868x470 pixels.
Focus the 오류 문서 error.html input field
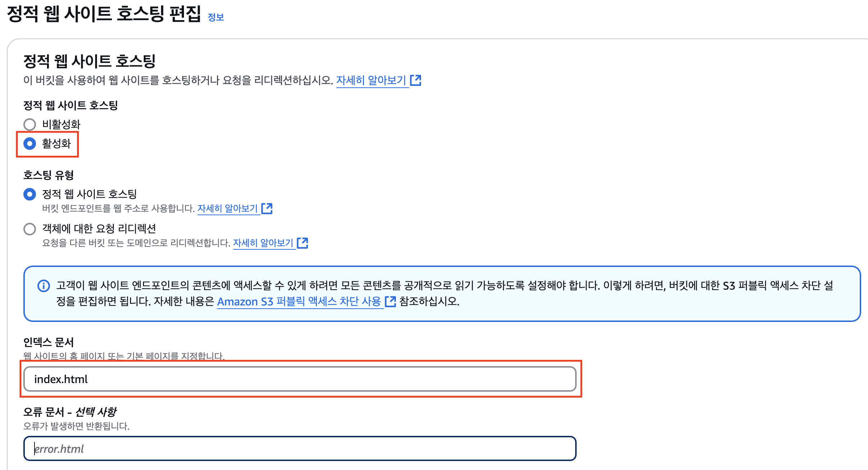click(x=300, y=448)
